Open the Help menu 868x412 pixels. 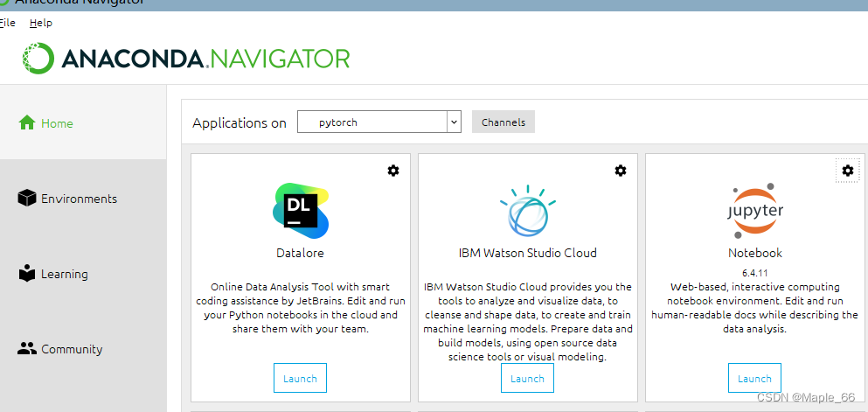click(x=41, y=23)
